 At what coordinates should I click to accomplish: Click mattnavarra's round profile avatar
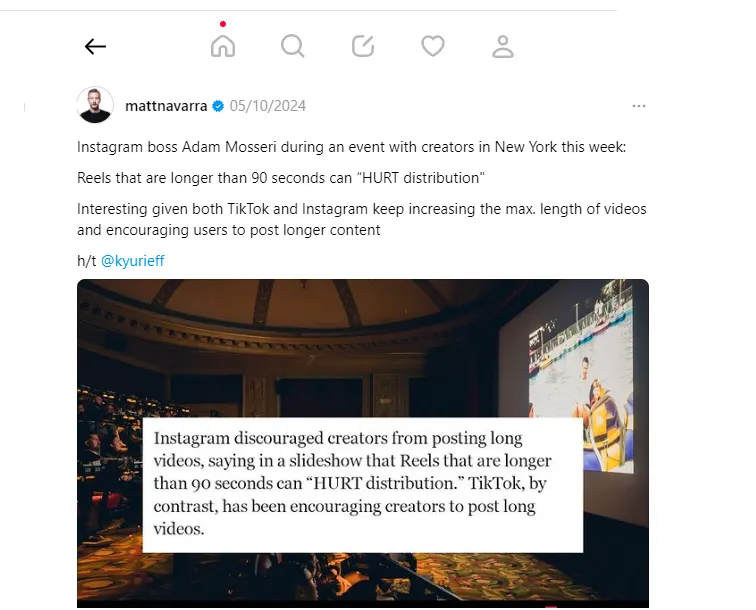pyautogui.click(x=95, y=105)
